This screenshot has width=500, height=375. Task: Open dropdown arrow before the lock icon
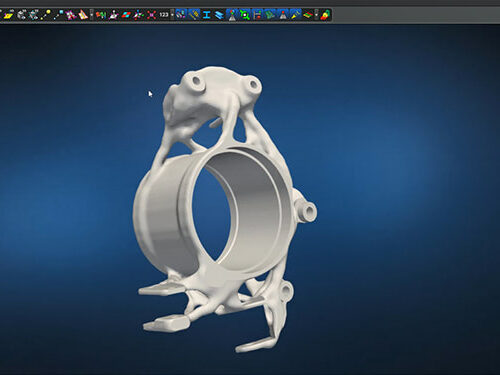pos(317,15)
